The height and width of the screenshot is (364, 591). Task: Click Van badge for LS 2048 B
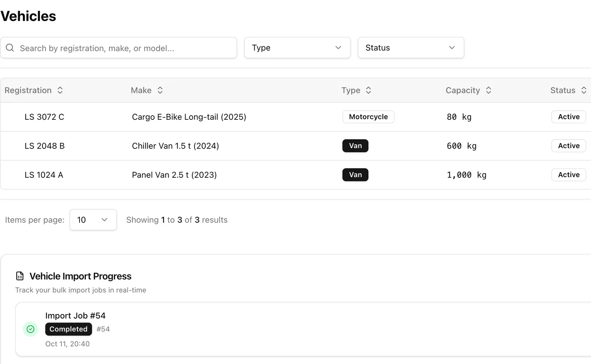355,146
